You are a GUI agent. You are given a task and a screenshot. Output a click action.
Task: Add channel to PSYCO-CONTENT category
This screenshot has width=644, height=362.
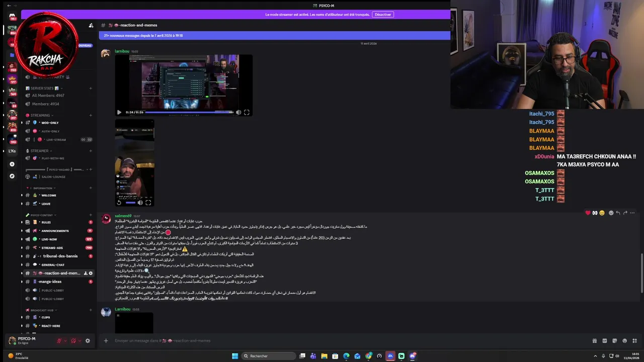[x=91, y=215]
